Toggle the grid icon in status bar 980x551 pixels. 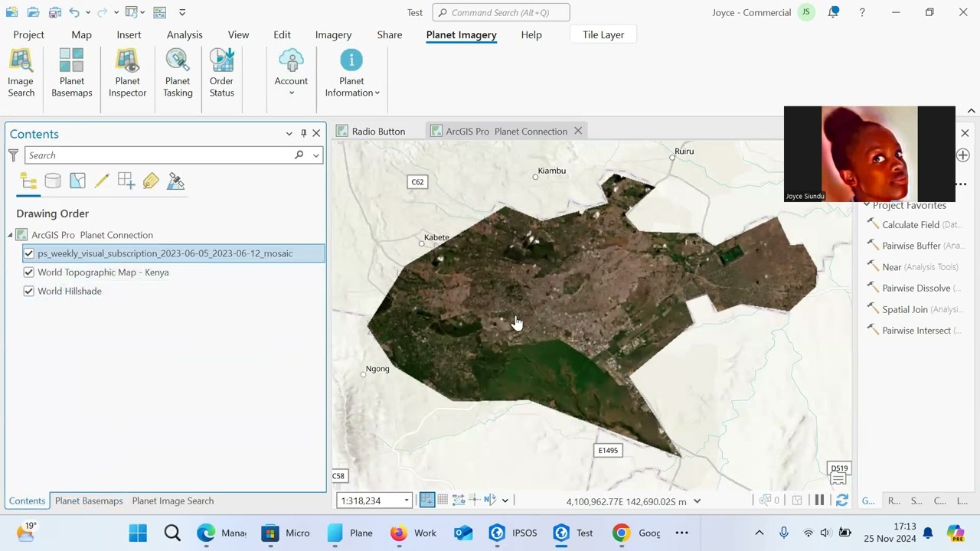[443, 500]
